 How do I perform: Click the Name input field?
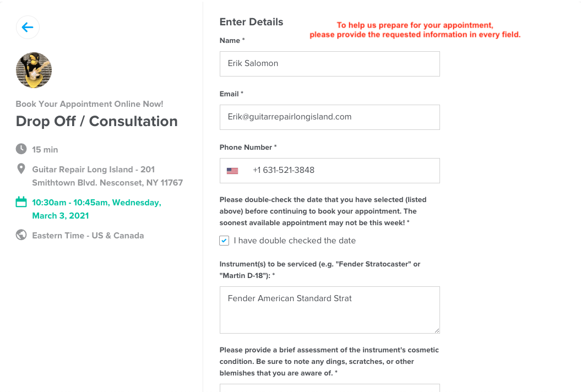(330, 64)
